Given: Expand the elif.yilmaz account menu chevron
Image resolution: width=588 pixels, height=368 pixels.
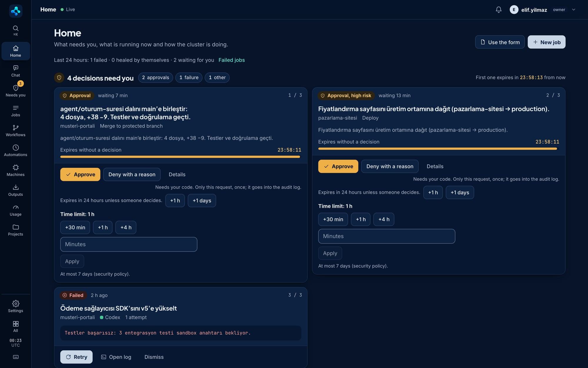Looking at the screenshot, I should (x=574, y=10).
